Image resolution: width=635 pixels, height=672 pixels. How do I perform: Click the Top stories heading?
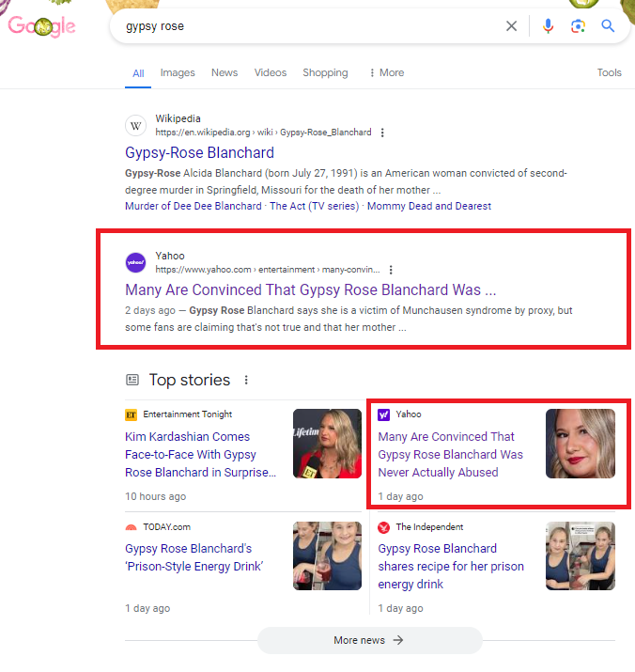[190, 380]
